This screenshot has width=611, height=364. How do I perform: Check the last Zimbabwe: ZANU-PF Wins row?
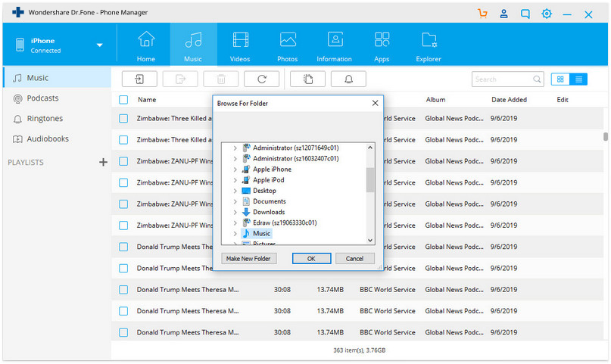coord(123,226)
